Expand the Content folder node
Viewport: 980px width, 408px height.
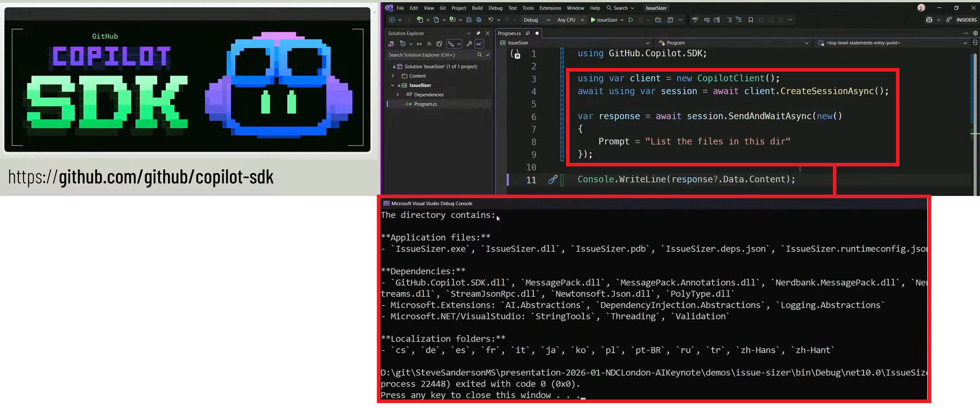(393, 76)
